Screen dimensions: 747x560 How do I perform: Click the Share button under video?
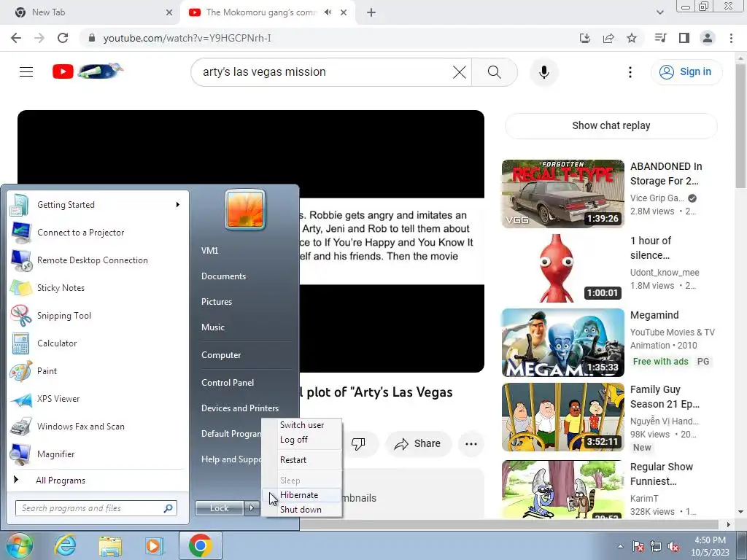coord(418,444)
